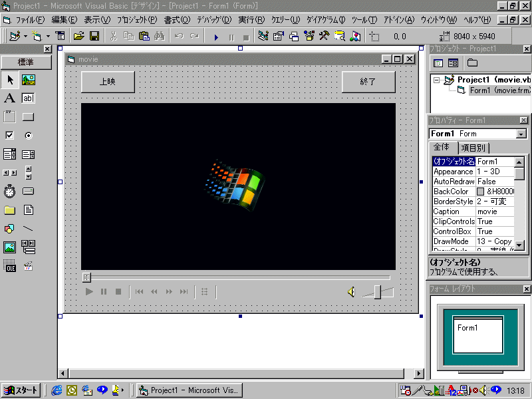Switch to the 全体 properties tab

click(442, 147)
